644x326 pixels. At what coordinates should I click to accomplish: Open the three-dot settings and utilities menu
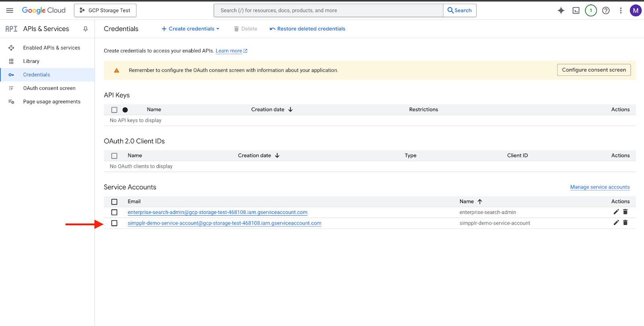pos(621,10)
